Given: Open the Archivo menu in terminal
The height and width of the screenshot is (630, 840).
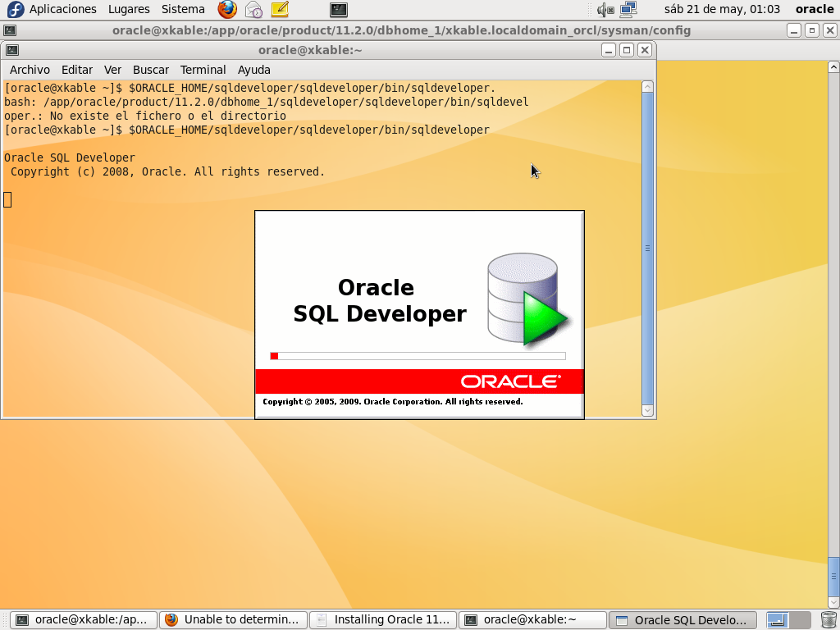Looking at the screenshot, I should click(30, 70).
